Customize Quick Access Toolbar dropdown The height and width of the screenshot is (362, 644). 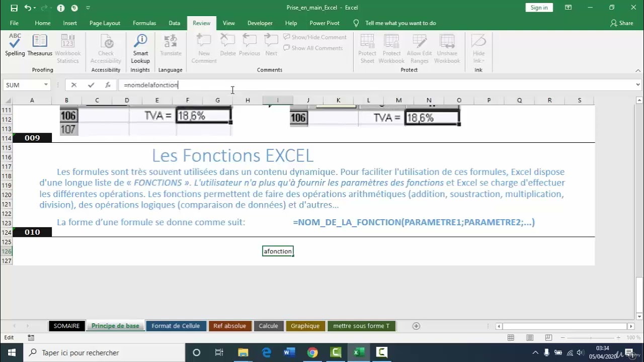click(x=88, y=8)
